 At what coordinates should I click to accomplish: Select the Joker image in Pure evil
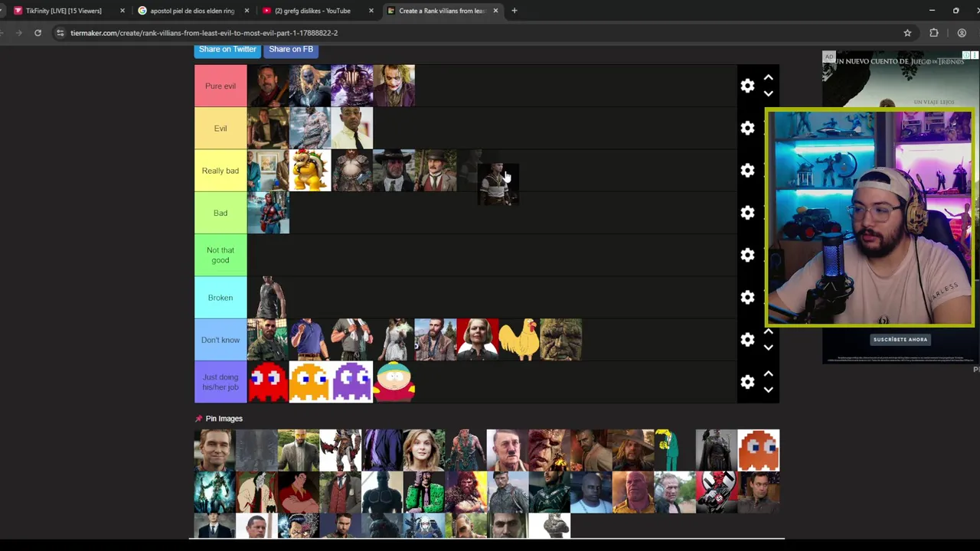[x=394, y=86]
